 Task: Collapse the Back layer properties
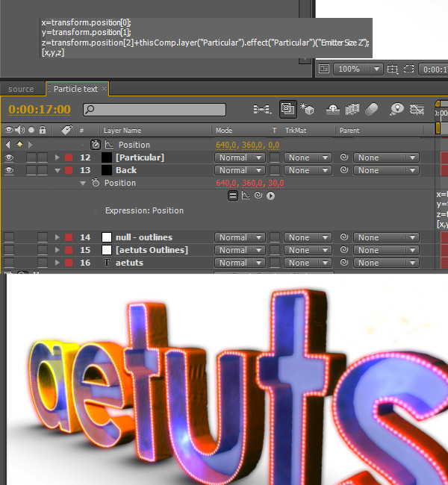point(57,170)
